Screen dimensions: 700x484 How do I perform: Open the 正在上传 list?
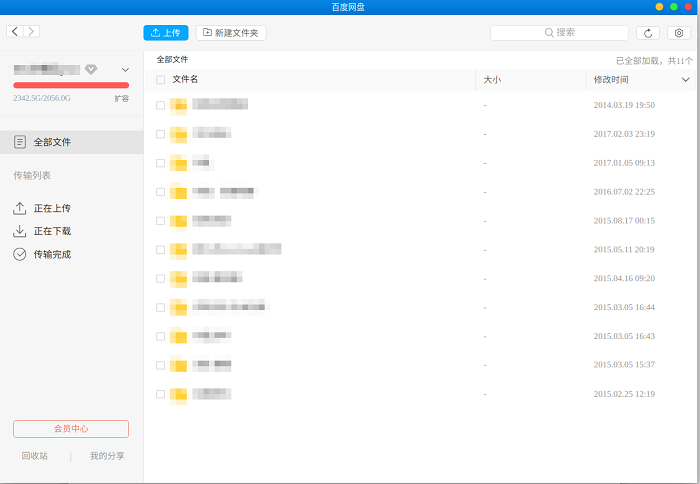[42, 208]
